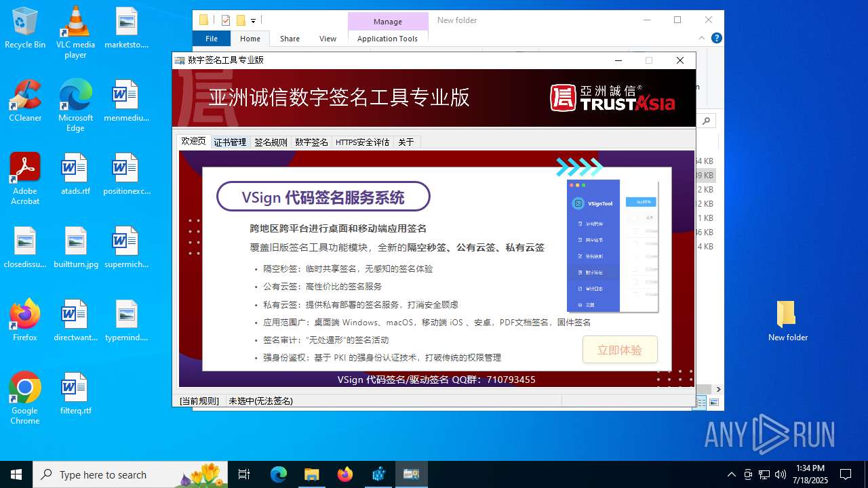Click the 立即体验 button
This screenshot has height=488, width=868.
pos(620,350)
